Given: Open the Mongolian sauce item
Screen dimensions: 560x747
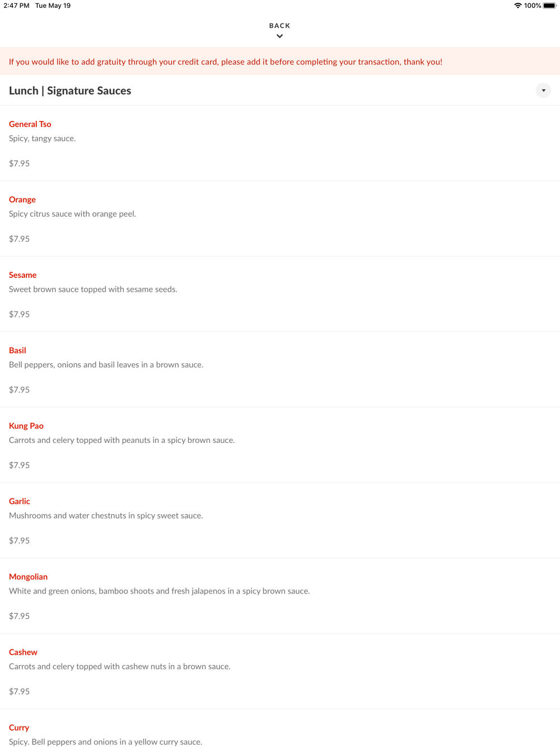Looking at the screenshot, I should click(x=280, y=596).
